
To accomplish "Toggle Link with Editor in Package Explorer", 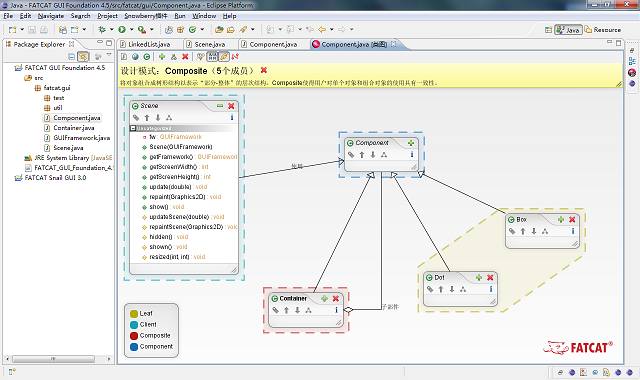I will coord(83,56).
